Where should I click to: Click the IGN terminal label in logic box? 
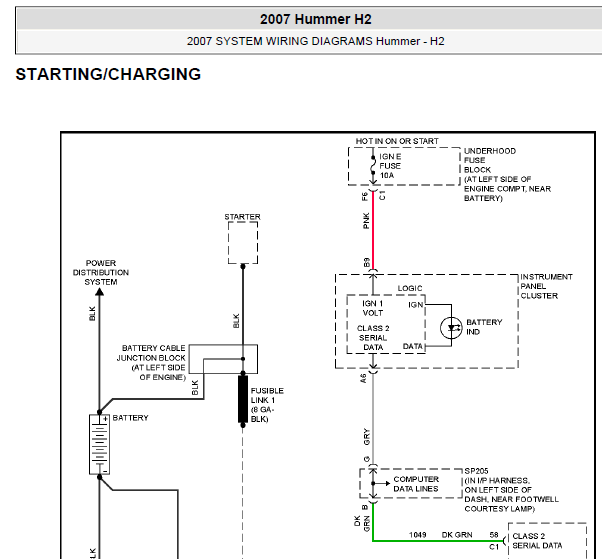click(415, 305)
